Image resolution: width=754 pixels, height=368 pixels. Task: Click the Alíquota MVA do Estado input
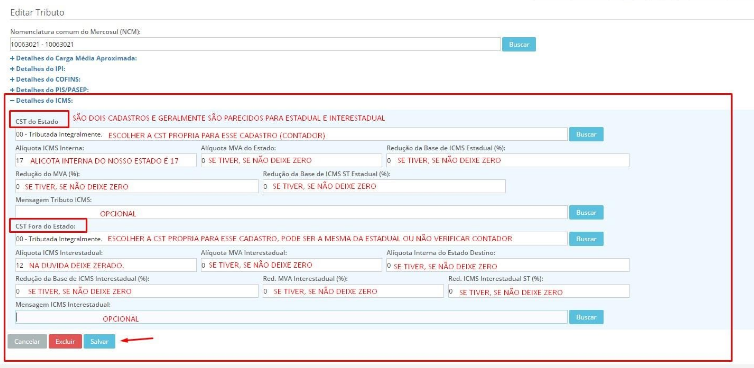291,160
